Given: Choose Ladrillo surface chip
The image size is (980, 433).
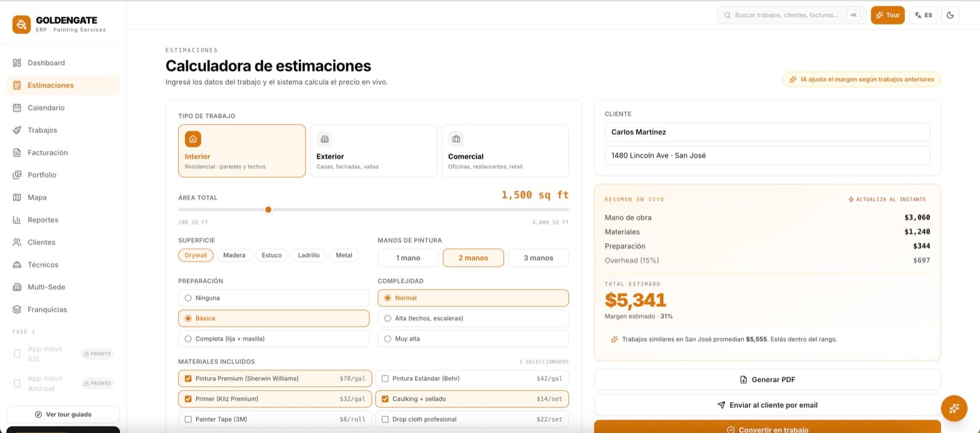Looking at the screenshot, I should click(x=309, y=255).
